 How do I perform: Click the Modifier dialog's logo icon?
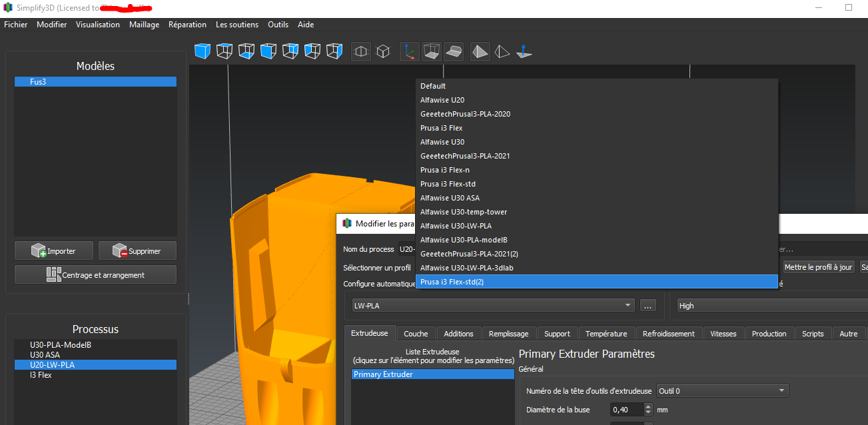(346, 223)
